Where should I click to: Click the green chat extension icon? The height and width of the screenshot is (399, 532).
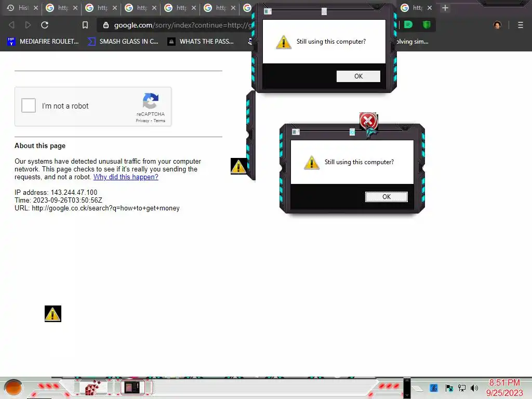(408, 25)
